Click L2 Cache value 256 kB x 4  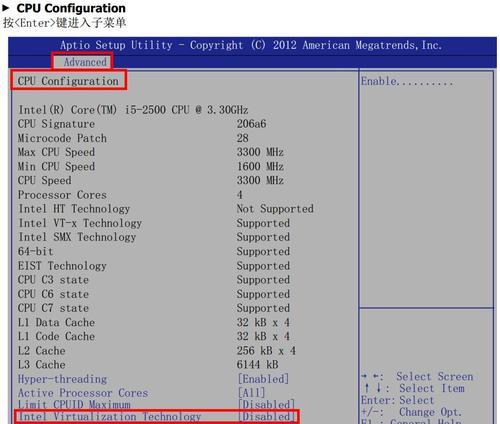[266, 351]
